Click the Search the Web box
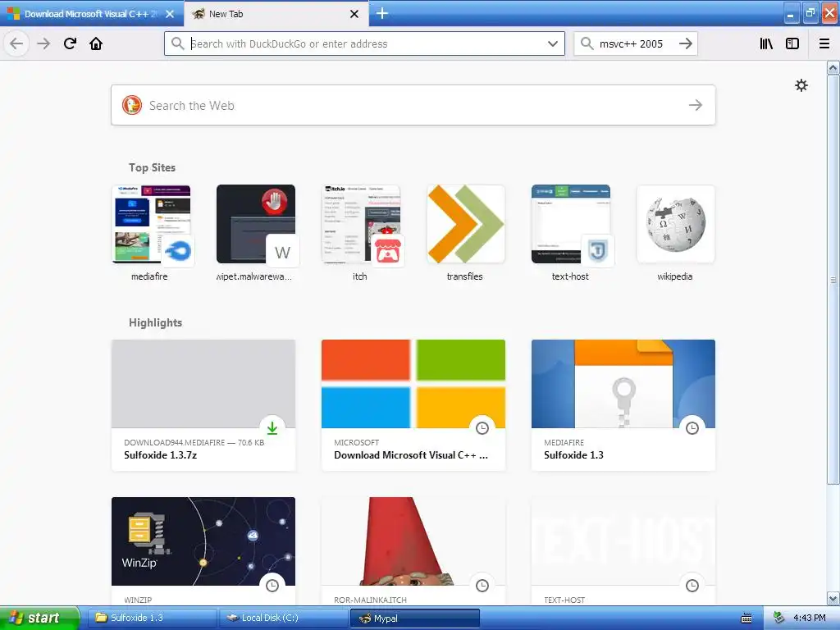Viewport: 840px width, 630px height. (413, 105)
